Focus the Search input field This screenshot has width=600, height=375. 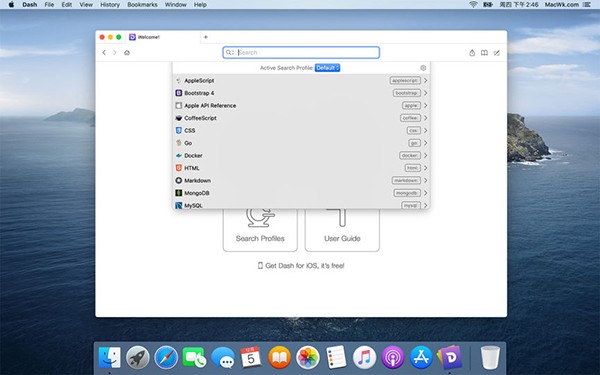point(301,52)
